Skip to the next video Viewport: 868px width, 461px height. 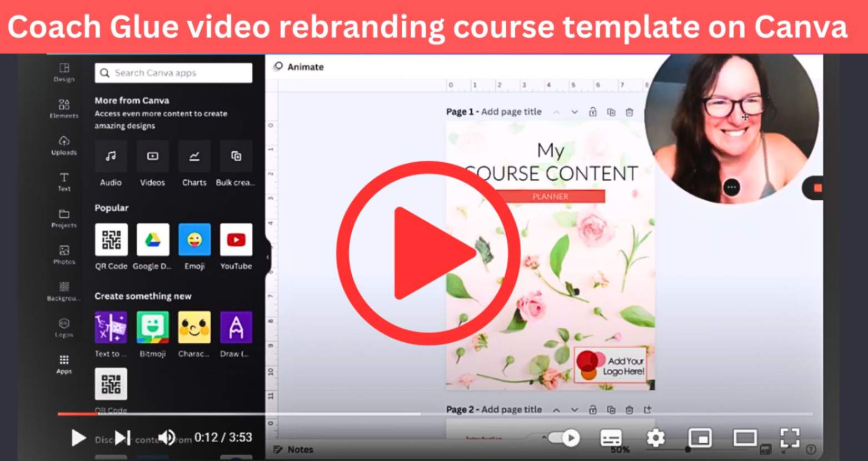pos(123,438)
